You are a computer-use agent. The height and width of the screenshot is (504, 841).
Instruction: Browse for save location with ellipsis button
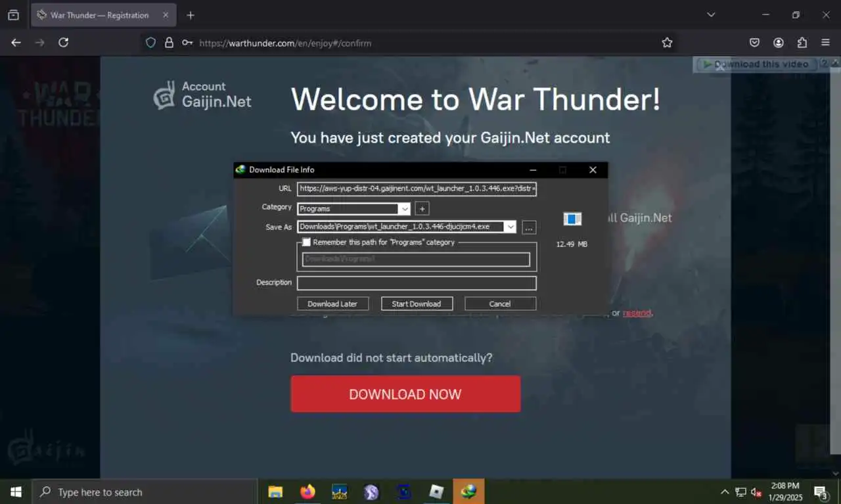[530, 227]
